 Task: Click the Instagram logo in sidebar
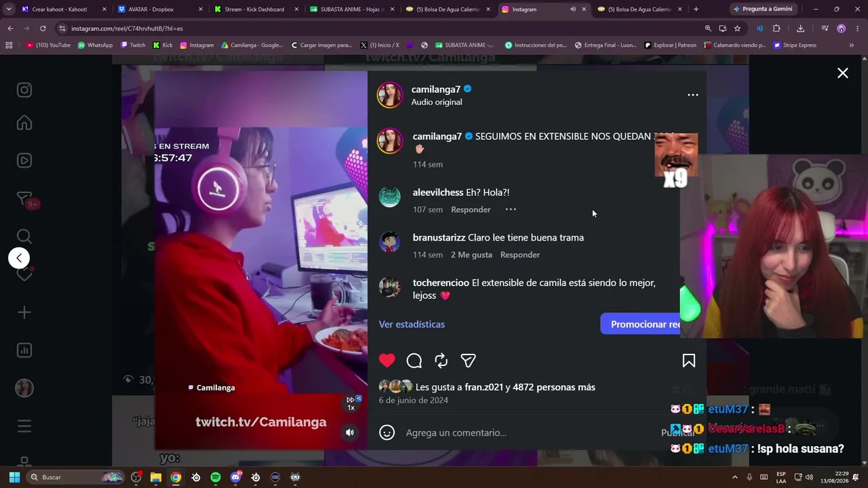point(24,90)
